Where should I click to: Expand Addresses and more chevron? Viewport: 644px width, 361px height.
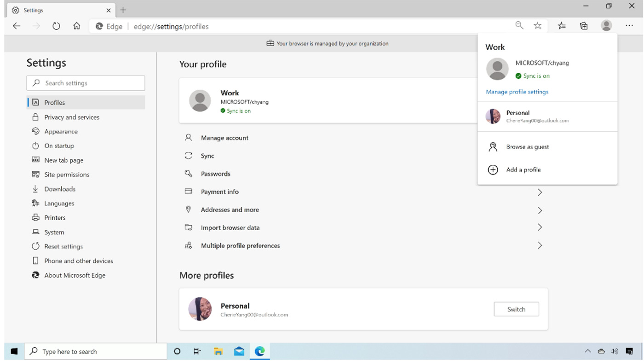click(x=540, y=210)
